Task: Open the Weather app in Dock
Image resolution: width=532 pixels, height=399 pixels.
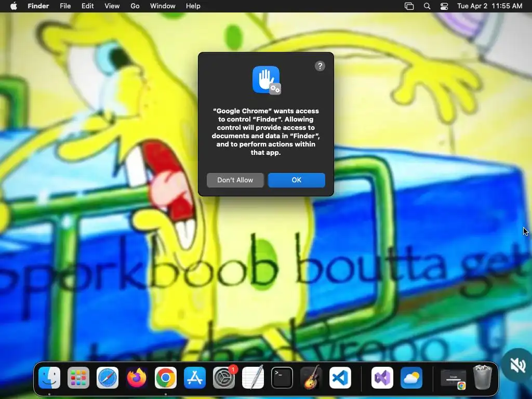Action: [x=411, y=378]
